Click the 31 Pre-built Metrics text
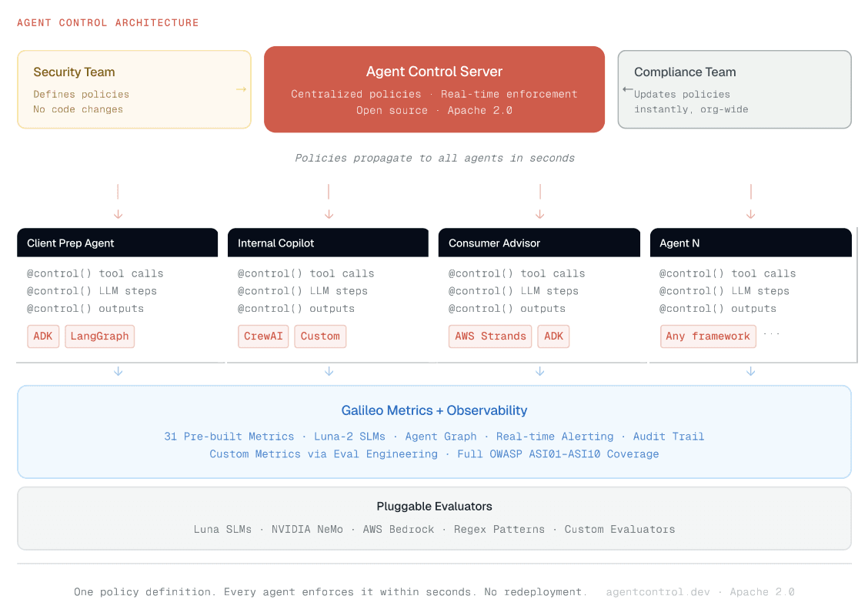The height and width of the screenshot is (616, 868). point(229,437)
